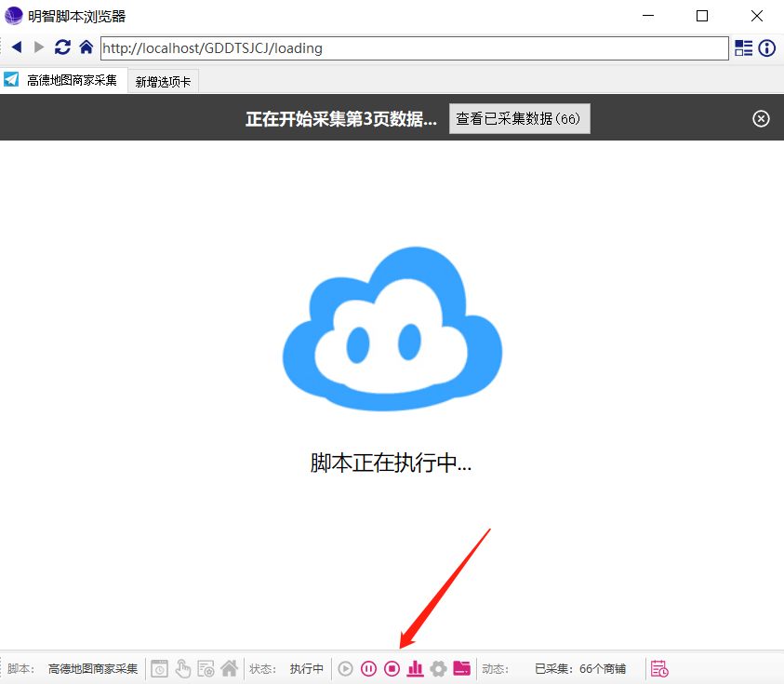Click 高德地图商家采集 script name in status bar

tap(93, 669)
